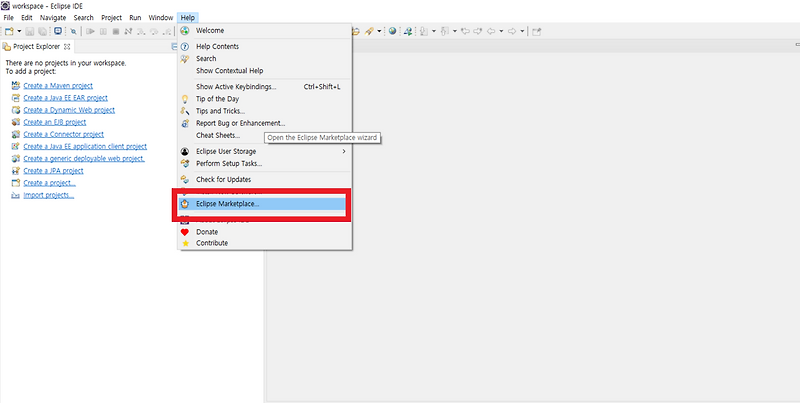Click Create an EJB project link

55,122
